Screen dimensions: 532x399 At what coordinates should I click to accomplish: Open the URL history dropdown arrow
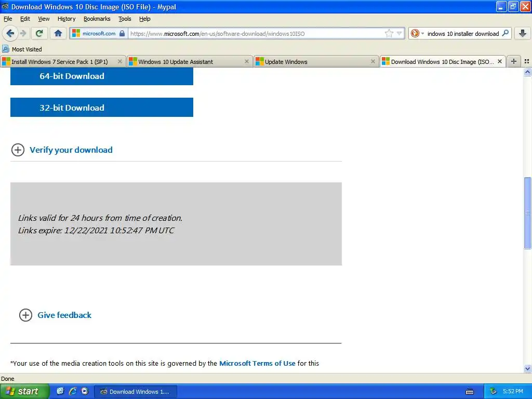click(400, 33)
